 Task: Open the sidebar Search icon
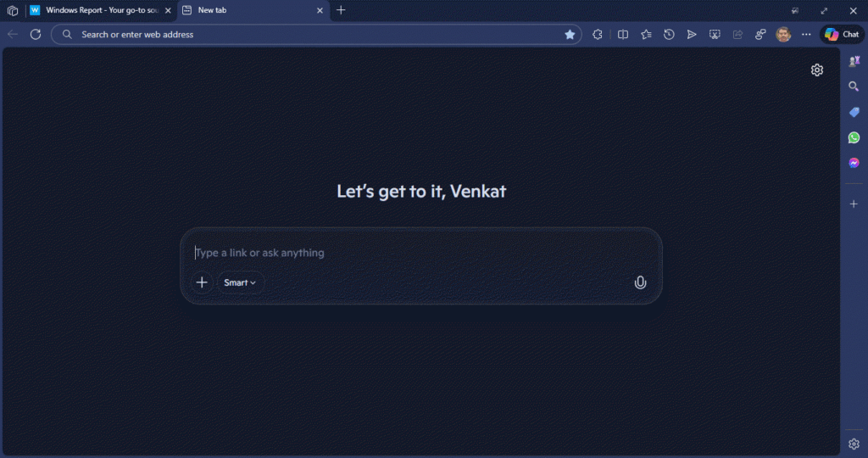pos(854,87)
